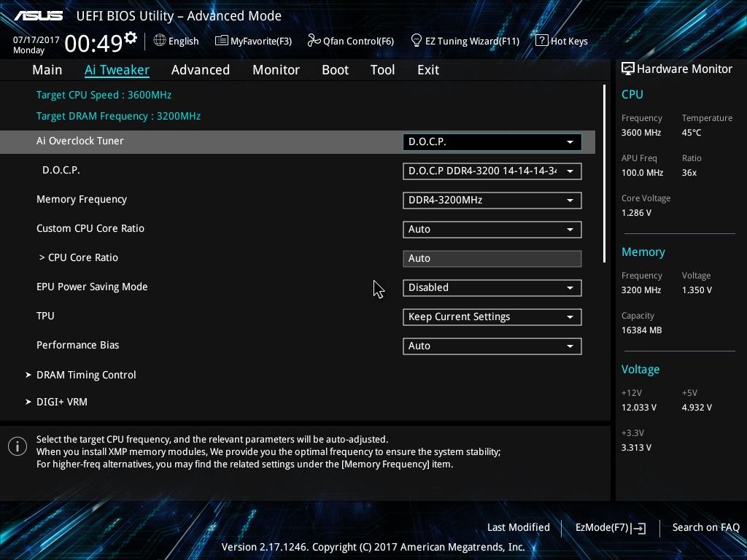Viewport: 747px width, 560px height.
Task: Click the Memory section heading
Action: (x=643, y=252)
